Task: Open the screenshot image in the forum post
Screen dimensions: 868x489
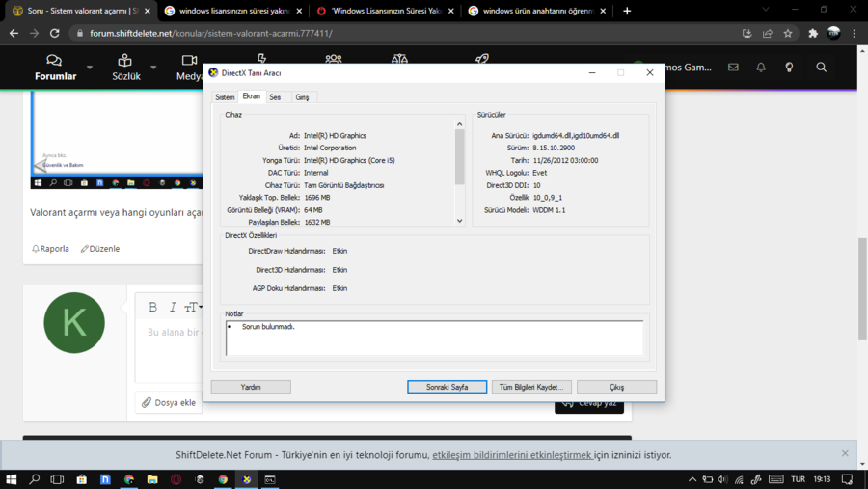Action: tap(117, 140)
